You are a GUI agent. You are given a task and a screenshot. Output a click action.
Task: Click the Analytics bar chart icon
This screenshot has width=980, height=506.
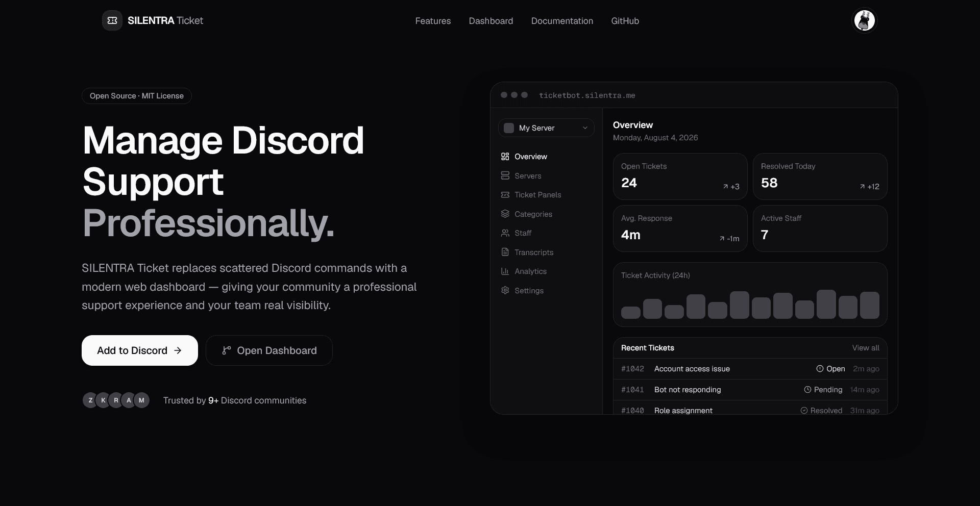(x=505, y=271)
